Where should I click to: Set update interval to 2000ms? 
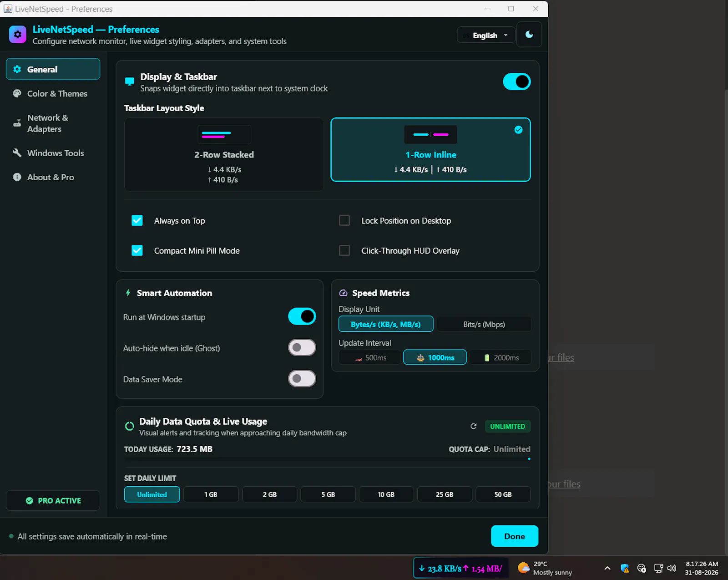click(500, 357)
